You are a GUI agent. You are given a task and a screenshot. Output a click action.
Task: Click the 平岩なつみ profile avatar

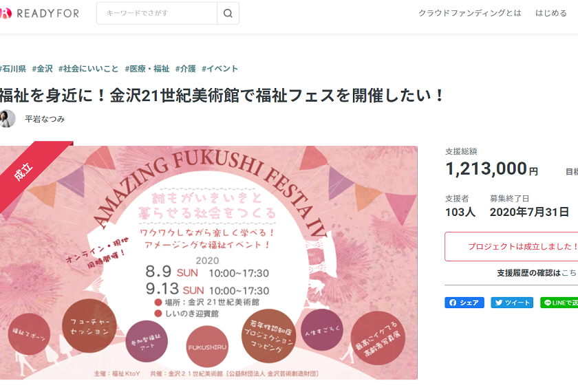tap(8, 118)
